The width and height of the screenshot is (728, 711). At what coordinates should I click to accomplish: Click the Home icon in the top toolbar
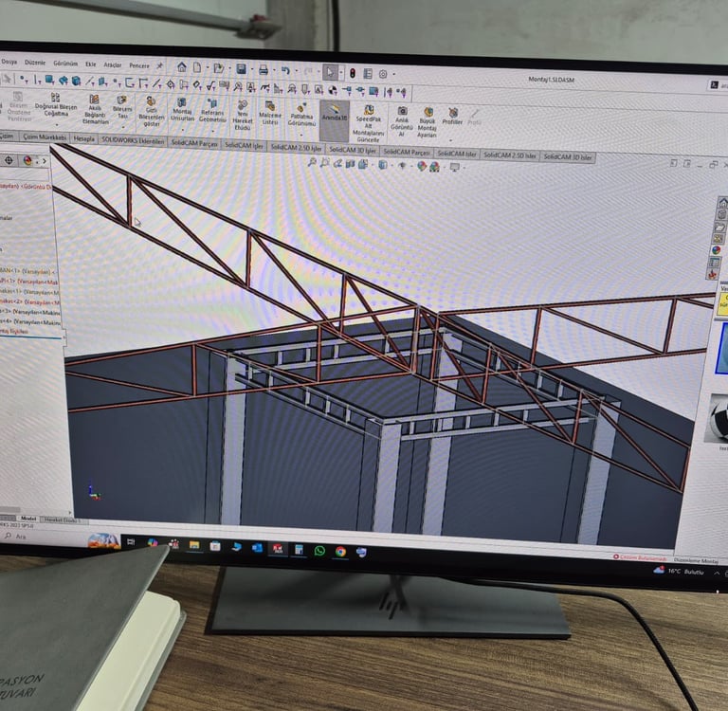[182, 67]
